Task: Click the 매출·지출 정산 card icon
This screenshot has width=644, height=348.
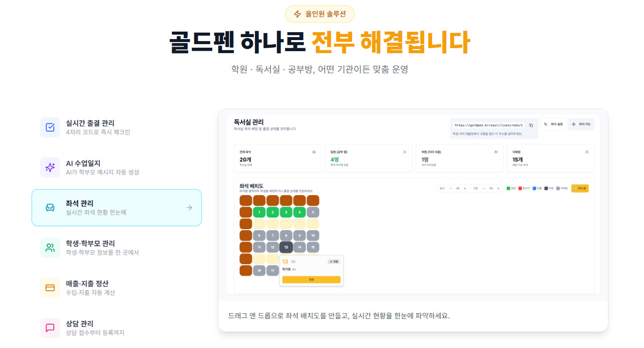Action: (50, 287)
